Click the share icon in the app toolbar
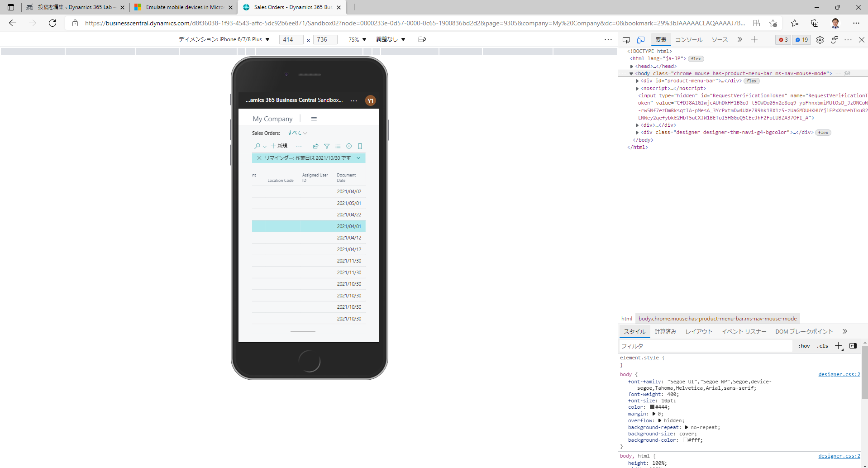Screen dimensions: 868x468 pyautogui.click(x=315, y=146)
